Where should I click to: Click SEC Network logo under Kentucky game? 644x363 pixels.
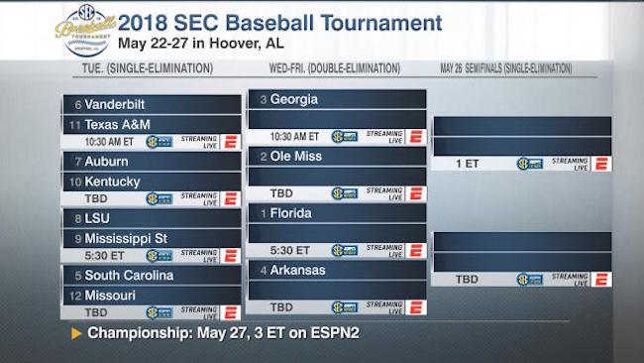pos(159,199)
